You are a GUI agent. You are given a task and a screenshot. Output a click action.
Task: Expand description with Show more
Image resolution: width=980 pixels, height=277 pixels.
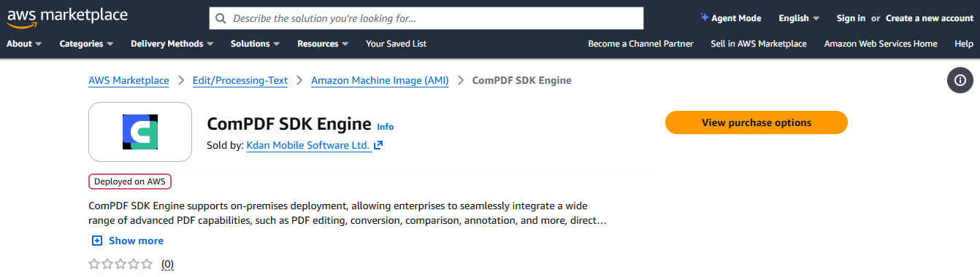click(x=128, y=241)
